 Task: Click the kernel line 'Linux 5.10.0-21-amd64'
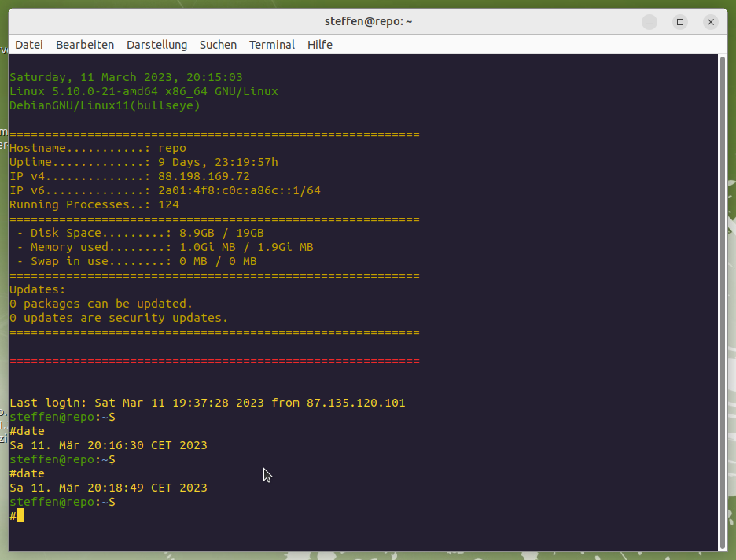point(84,91)
